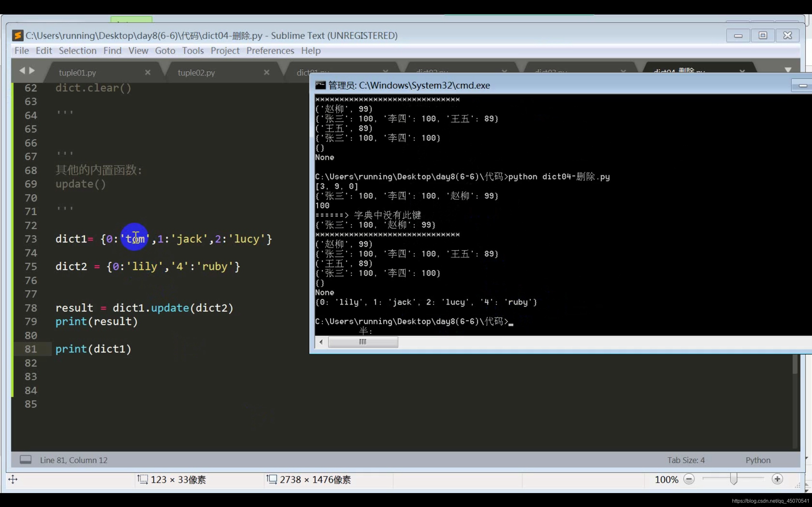Open the Preferences menu
Viewport: 812px width, 507px height.
pos(270,51)
